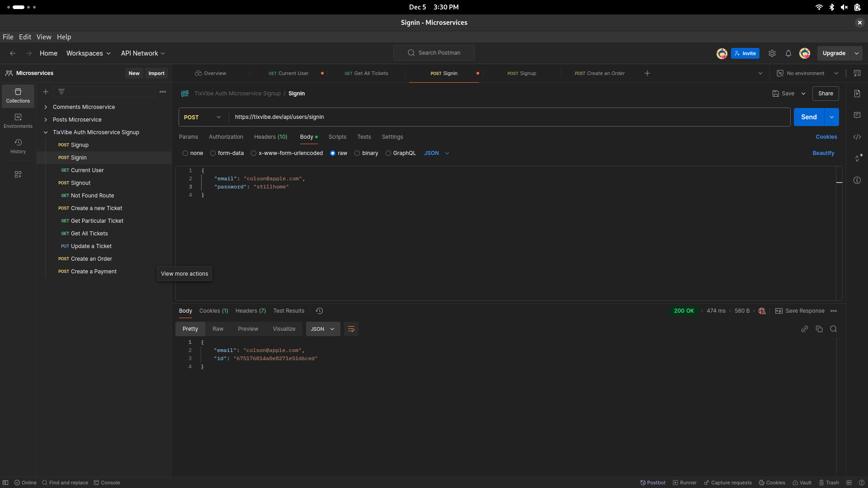Select the none body radio button
The height and width of the screenshot is (488, 868).
[185, 153]
